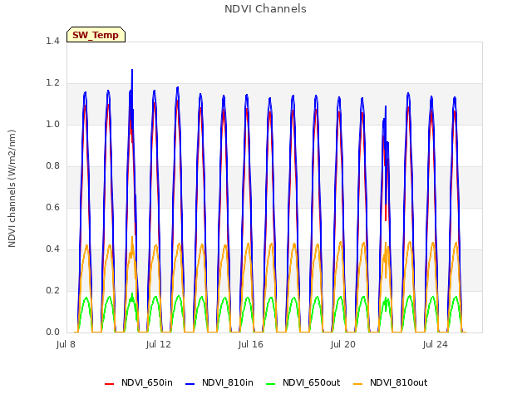The width and height of the screenshot is (532, 399).
Task: Click the 0.4 y-axis tick label
Action: click(52, 249)
